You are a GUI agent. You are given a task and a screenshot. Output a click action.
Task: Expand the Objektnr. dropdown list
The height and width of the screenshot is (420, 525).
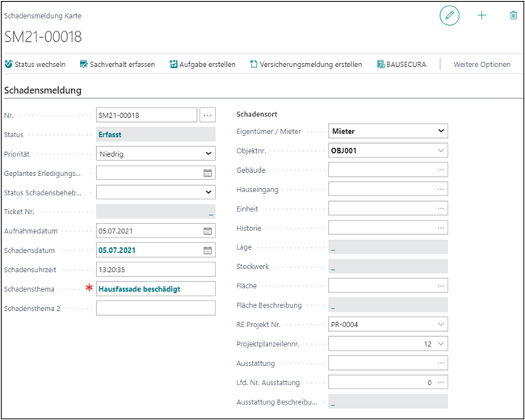[440, 150]
